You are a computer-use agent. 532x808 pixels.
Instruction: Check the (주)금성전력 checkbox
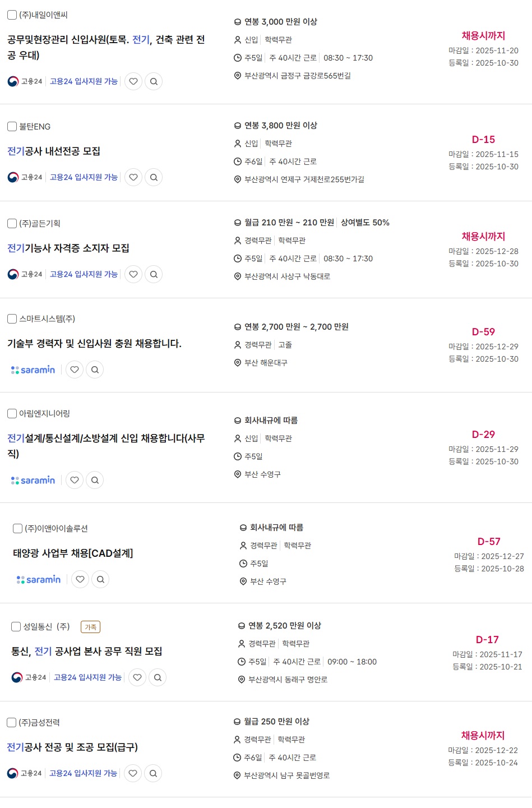11,723
